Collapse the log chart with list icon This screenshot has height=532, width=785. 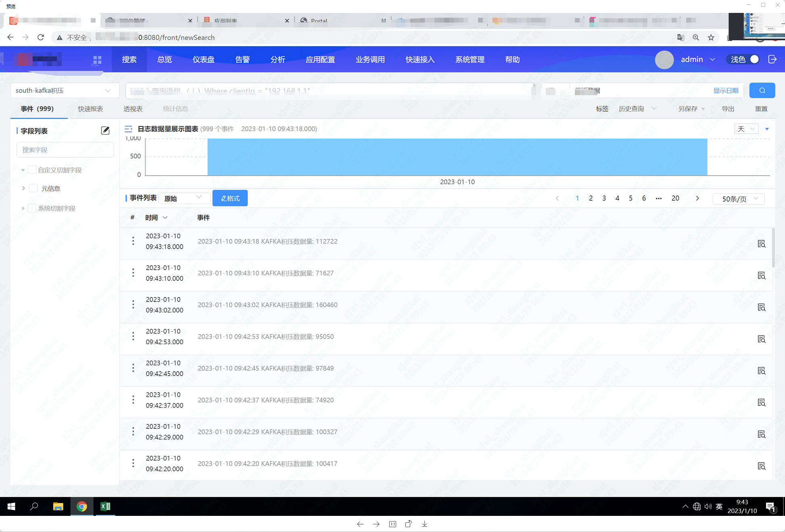pyautogui.click(x=128, y=129)
